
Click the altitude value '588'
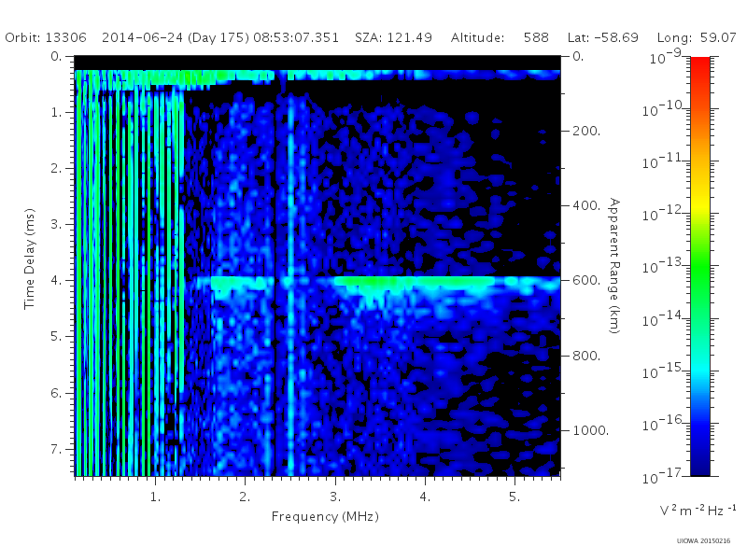(536, 37)
